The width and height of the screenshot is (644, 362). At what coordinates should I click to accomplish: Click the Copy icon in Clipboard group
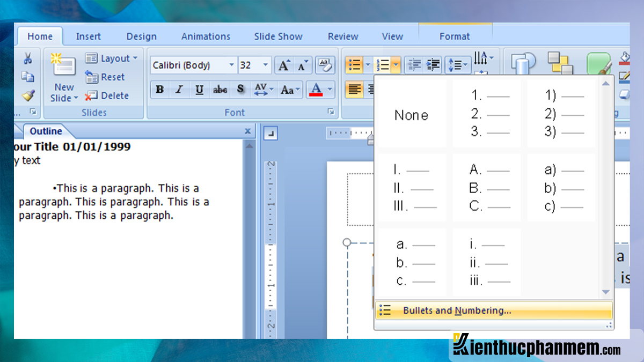point(28,77)
